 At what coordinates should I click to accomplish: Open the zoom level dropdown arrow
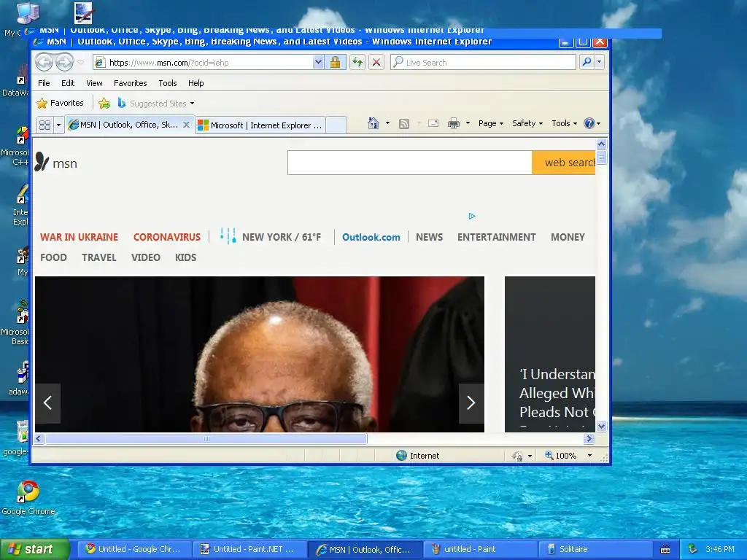click(x=589, y=456)
